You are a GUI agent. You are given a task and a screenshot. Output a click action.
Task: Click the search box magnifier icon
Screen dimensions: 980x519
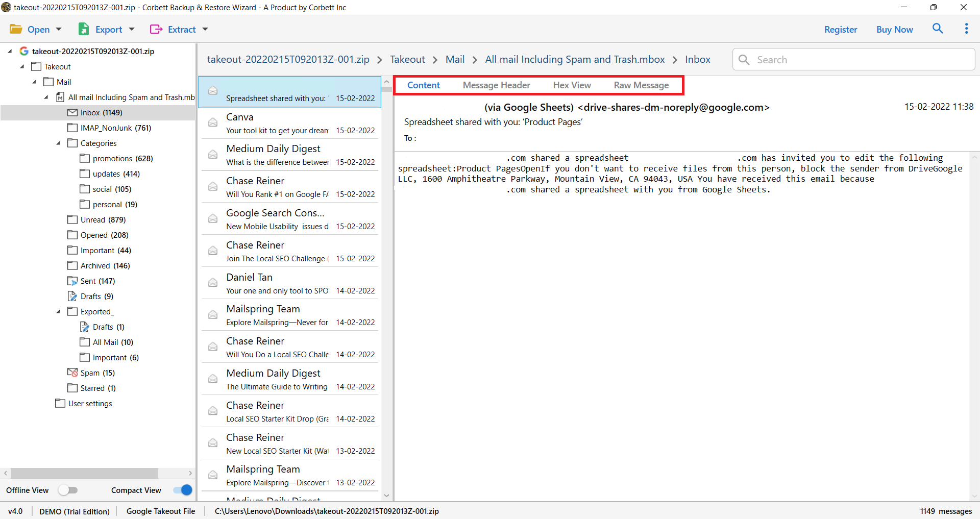pos(744,60)
